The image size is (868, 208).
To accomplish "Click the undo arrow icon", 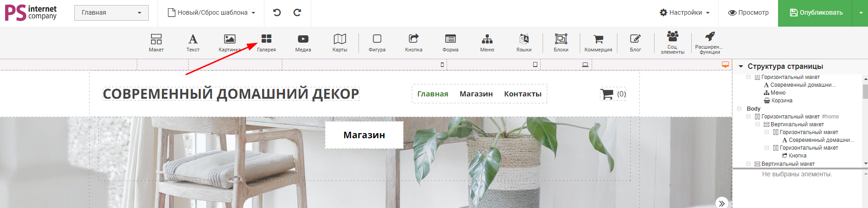I will coord(277,12).
